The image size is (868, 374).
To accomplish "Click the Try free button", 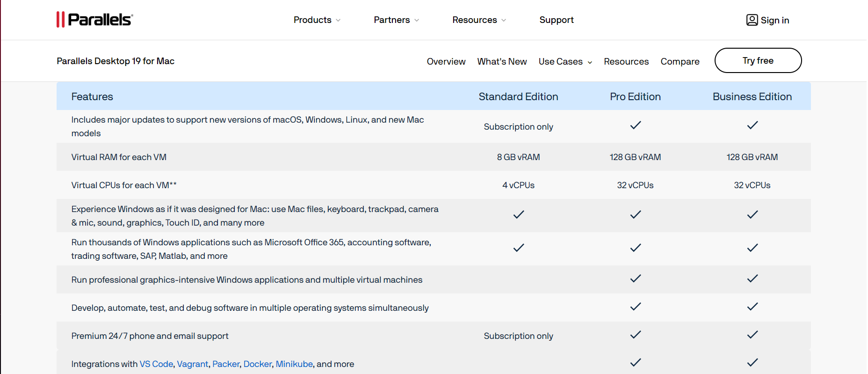I will [x=758, y=60].
